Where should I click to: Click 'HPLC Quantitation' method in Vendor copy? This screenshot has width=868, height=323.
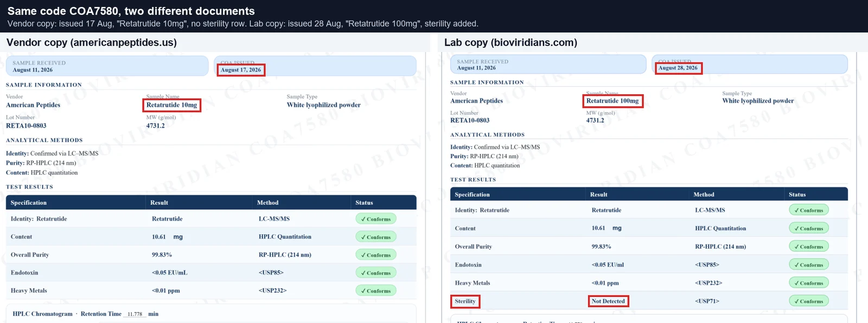285,237
